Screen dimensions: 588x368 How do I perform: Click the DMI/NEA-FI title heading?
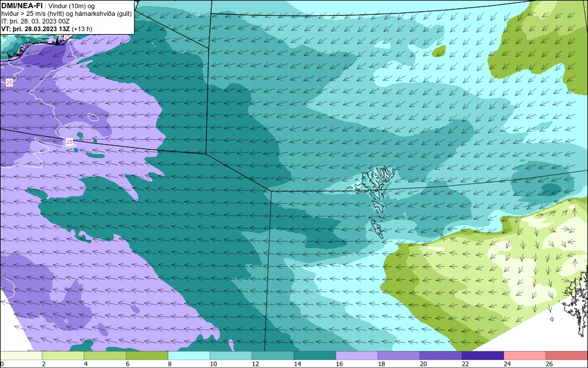tap(22, 6)
